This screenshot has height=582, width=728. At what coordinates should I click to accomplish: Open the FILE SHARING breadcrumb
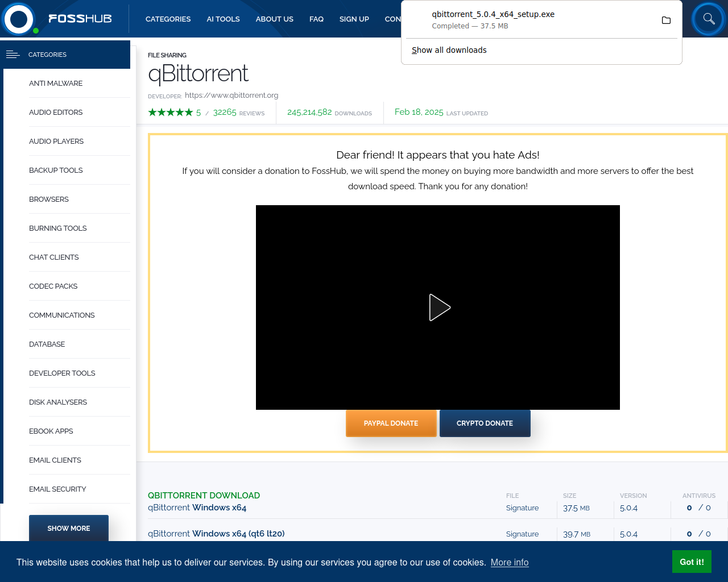point(167,55)
